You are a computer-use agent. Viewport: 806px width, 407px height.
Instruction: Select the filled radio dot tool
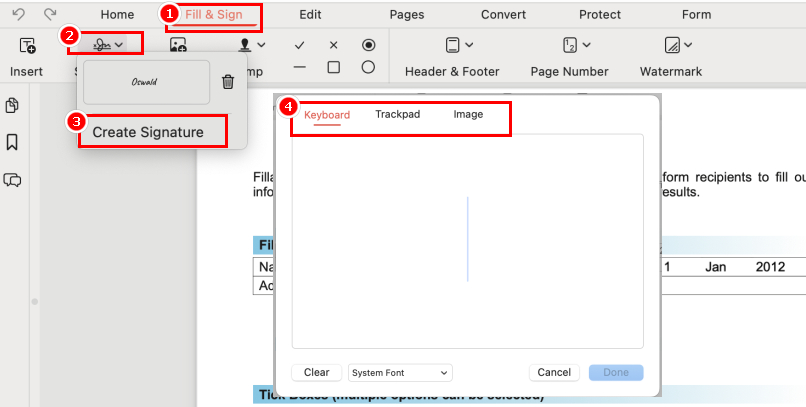(368, 45)
